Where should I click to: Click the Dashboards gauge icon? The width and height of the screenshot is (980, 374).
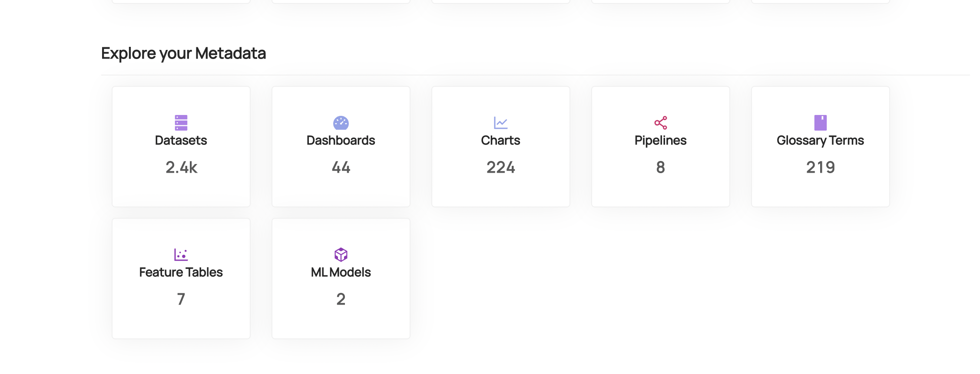pos(341,123)
